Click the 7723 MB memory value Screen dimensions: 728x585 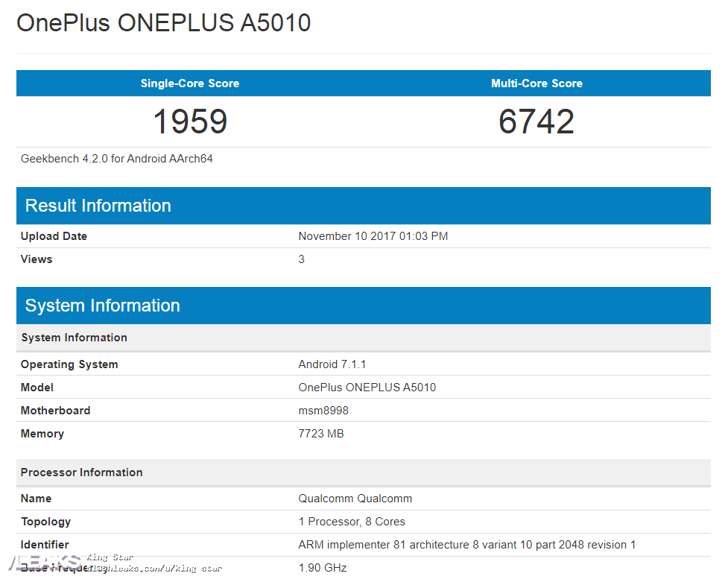click(321, 434)
